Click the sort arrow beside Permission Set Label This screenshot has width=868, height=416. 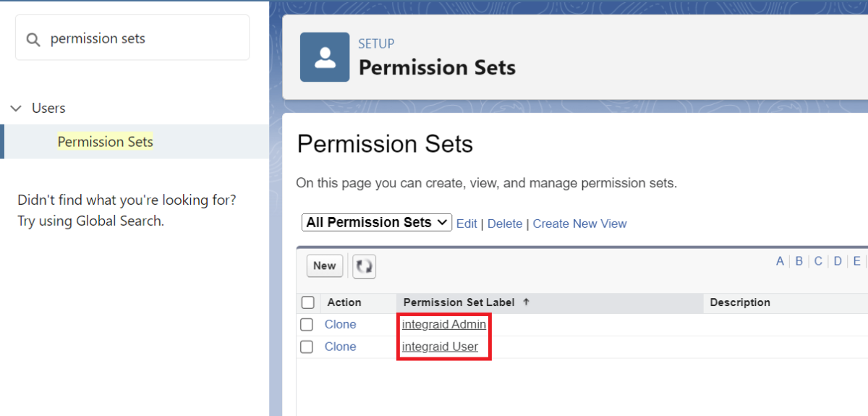point(526,302)
